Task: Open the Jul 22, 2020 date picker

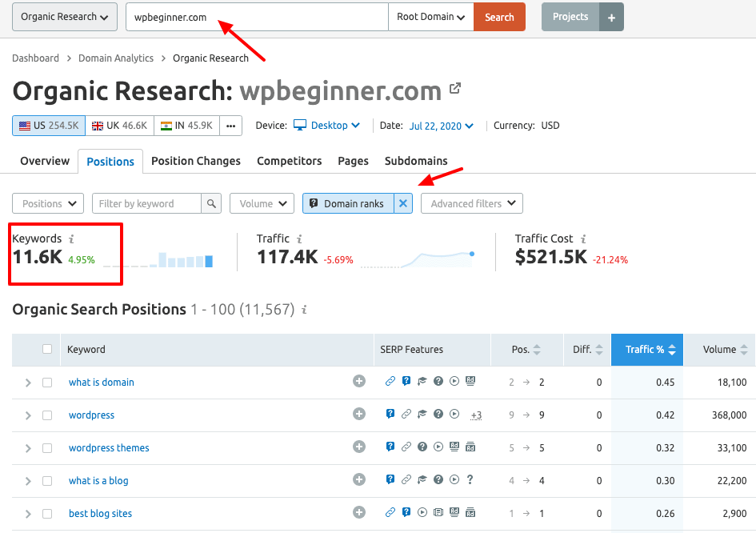Action: pos(441,126)
